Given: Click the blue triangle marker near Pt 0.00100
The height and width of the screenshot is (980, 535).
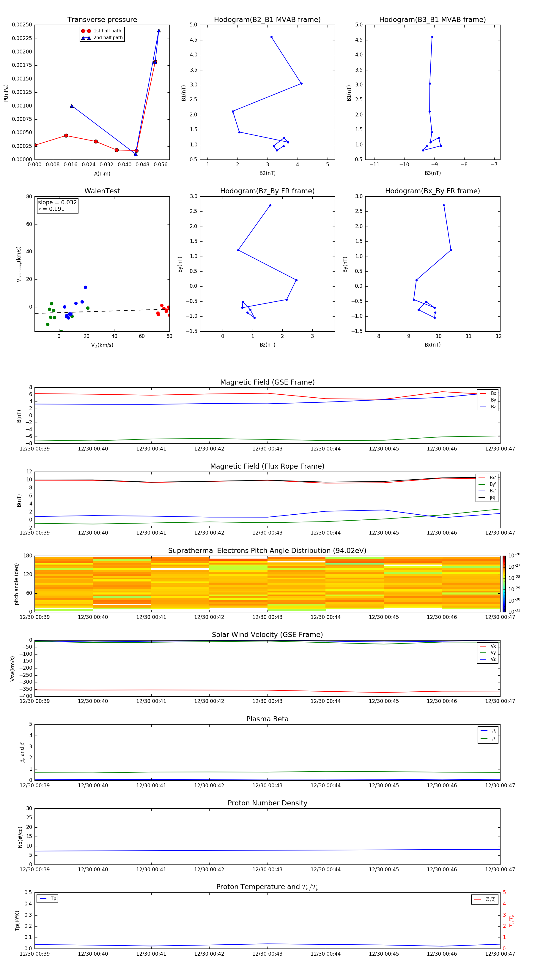Looking at the screenshot, I should pyautogui.click(x=72, y=106).
